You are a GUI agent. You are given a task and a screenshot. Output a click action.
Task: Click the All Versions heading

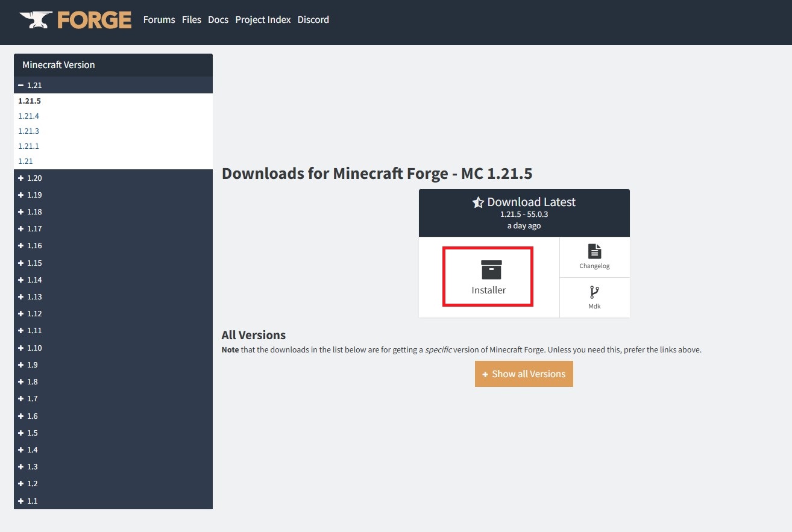(254, 335)
